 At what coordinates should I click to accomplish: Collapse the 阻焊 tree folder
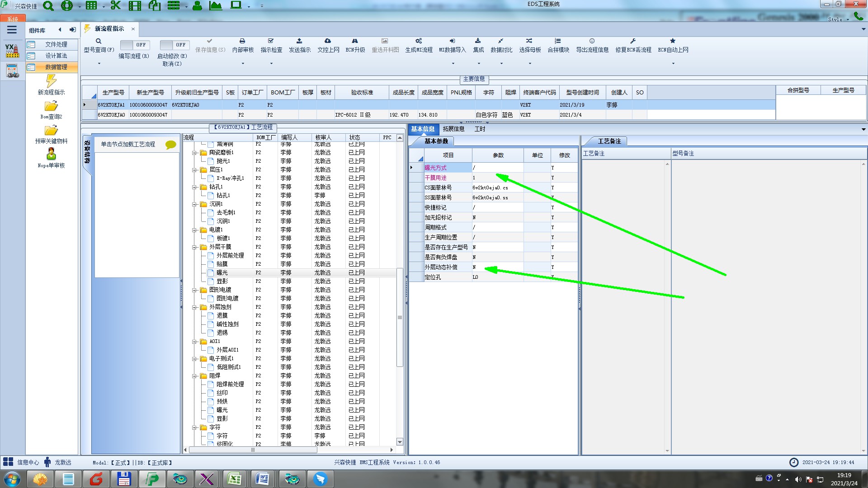[x=194, y=376]
